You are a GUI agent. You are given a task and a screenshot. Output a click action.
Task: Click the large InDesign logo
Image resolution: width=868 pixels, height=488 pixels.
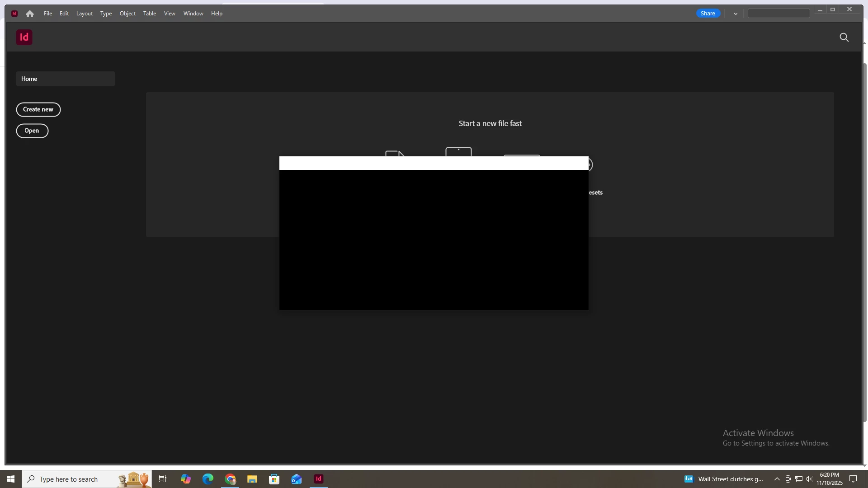coord(24,37)
